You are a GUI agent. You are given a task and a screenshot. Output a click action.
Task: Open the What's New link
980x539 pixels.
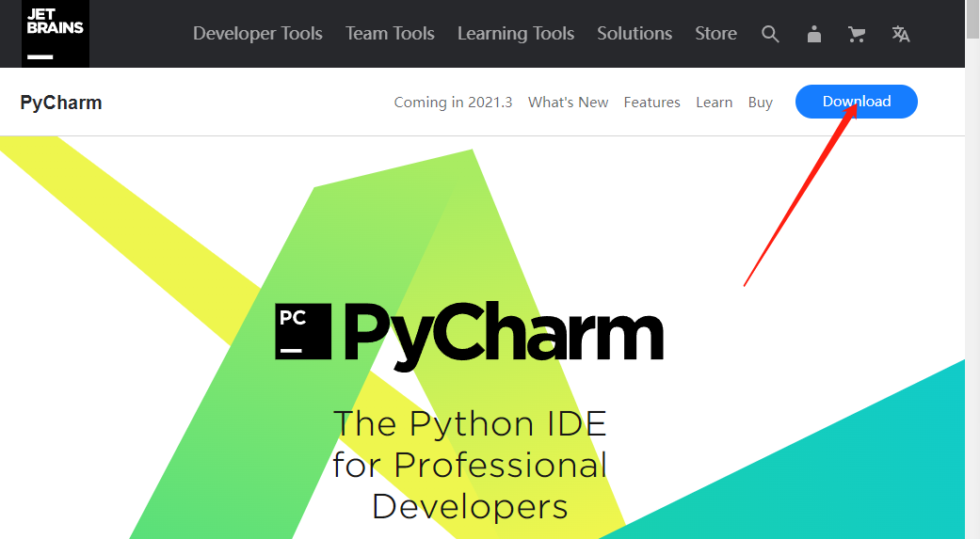click(568, 103)
